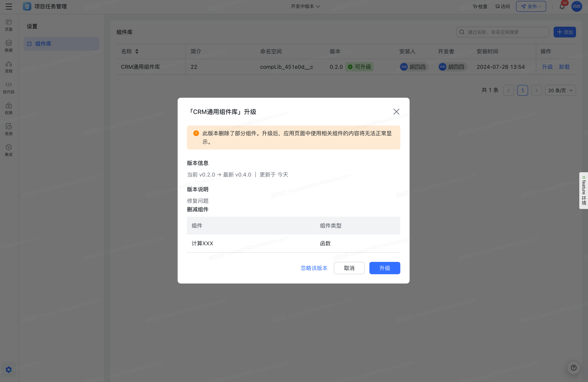588x382 pixels.
Task: Open the 20 条/页 page size dropdown
Action: (x=560, y=90)
